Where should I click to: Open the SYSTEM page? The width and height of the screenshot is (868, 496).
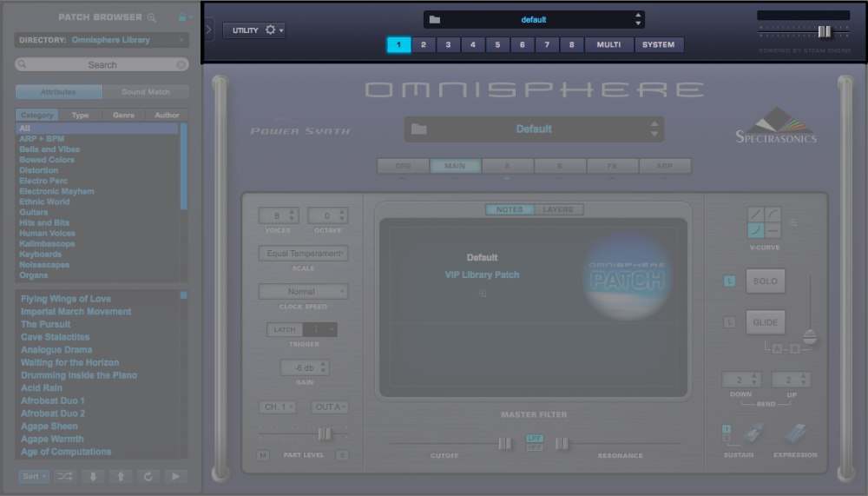[659, 45]
